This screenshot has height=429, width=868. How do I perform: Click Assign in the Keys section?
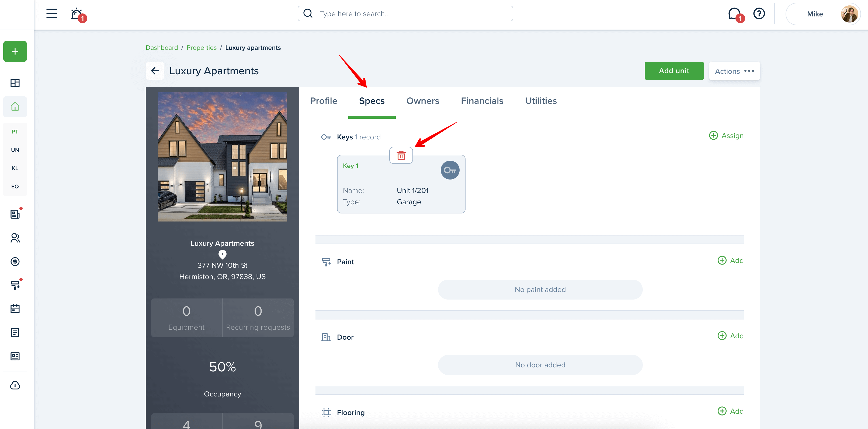tap(726, 136)
